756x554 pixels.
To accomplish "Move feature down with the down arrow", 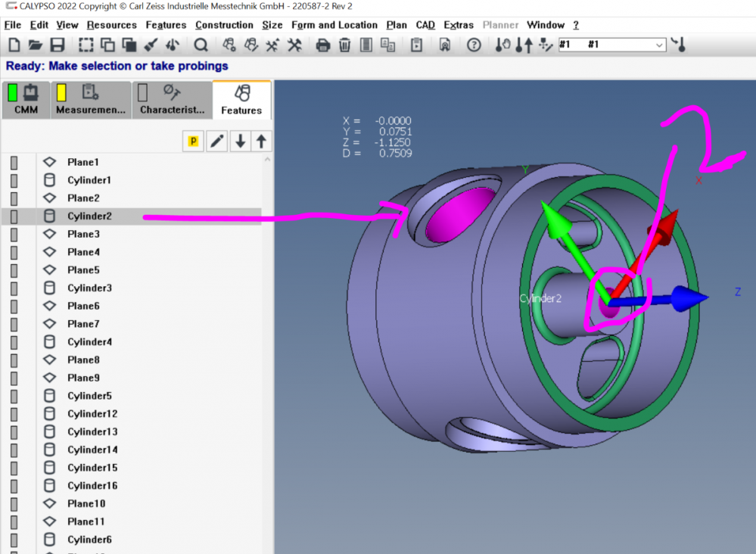I will click(x=240, y=141).
